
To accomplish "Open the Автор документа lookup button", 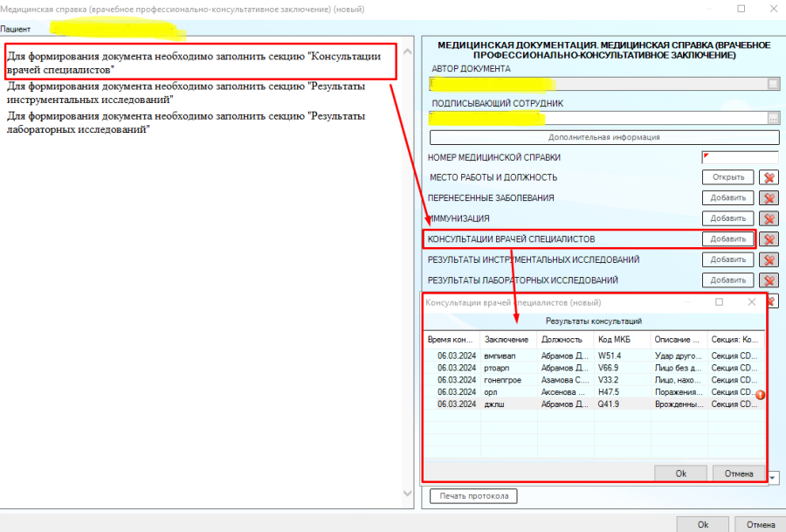I will [774, 84].
